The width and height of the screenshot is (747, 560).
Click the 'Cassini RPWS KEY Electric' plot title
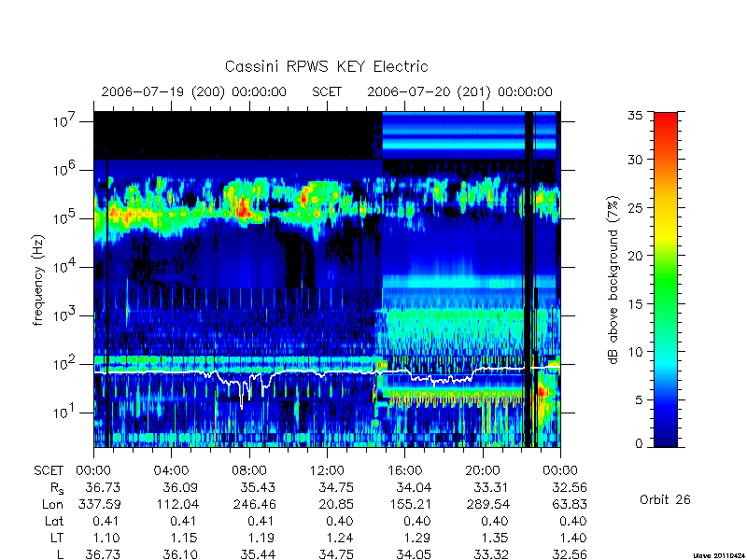(326, 66)
